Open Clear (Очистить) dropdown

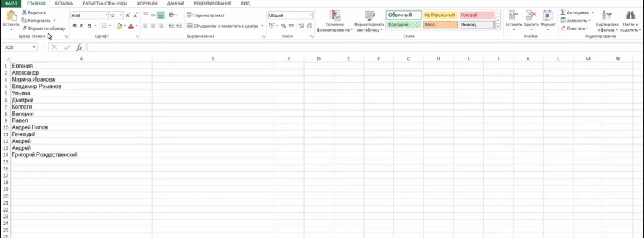coord(574,28)
